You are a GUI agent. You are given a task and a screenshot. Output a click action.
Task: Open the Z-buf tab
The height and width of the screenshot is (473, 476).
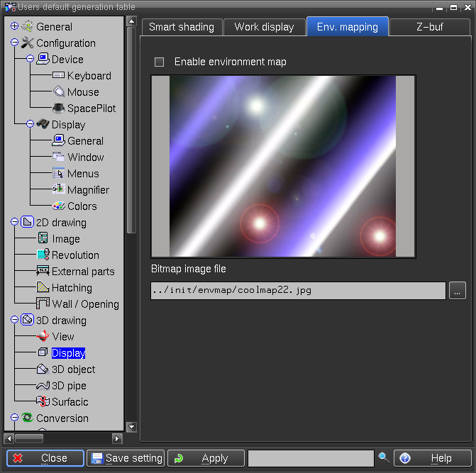[430, 27]
